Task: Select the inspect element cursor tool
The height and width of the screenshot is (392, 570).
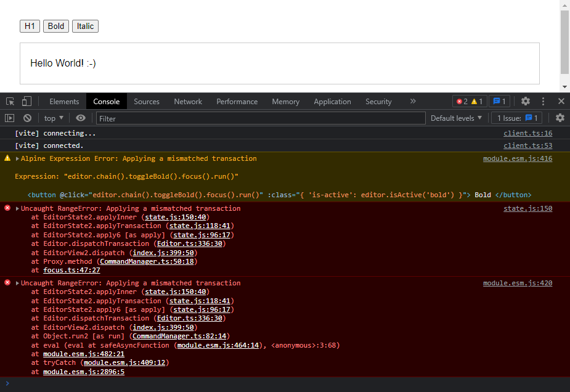Action: coord(9,100)
